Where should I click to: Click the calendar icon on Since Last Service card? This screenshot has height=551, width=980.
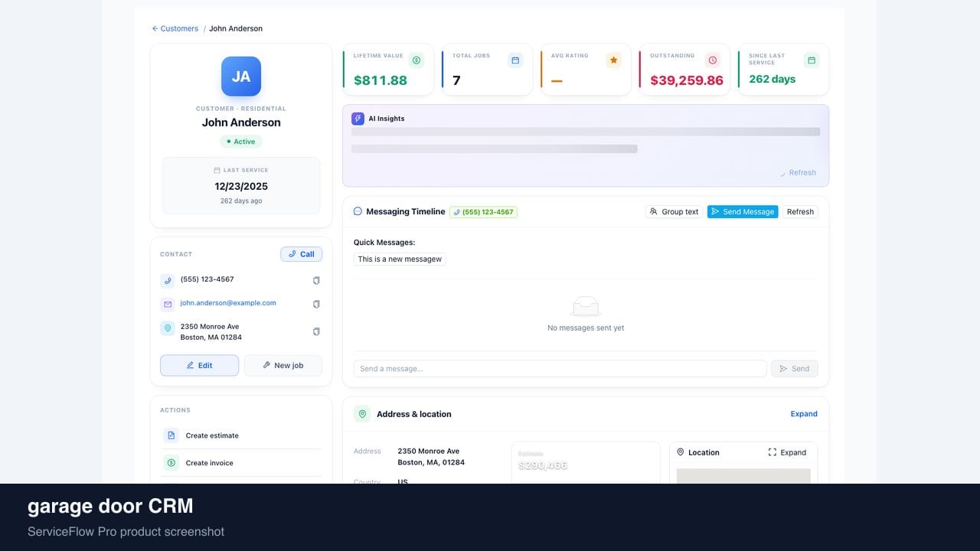[812, 60]
